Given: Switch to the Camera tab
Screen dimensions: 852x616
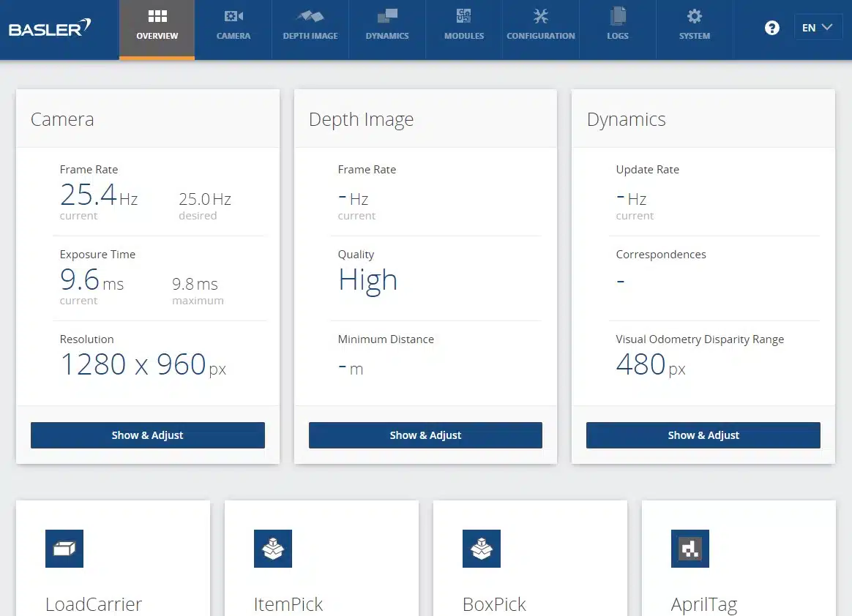Looking at the screenshot, I should point(233,25).
